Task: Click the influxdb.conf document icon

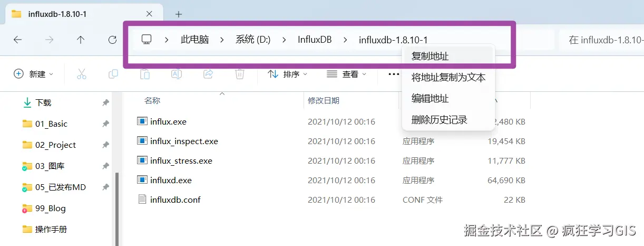Action: [142, 200]
